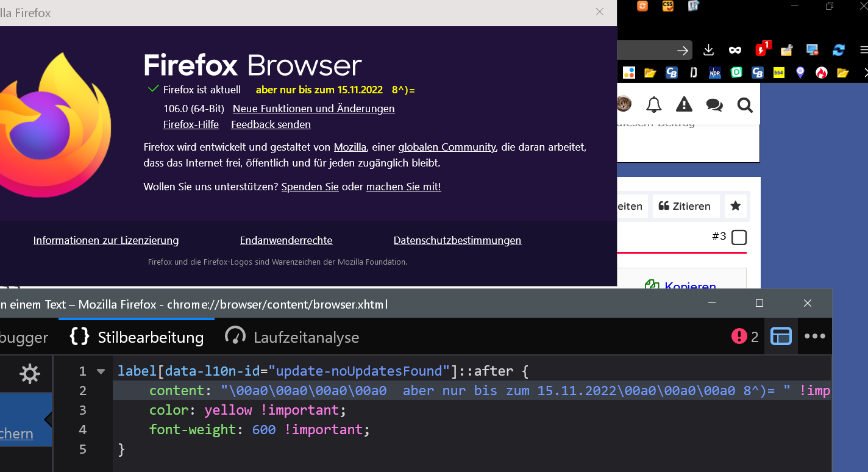The width and height of the screenshot is (868, 472).
Task: Click the blue sync arrows toolbar icon
Action: click(x=839, y=50)
